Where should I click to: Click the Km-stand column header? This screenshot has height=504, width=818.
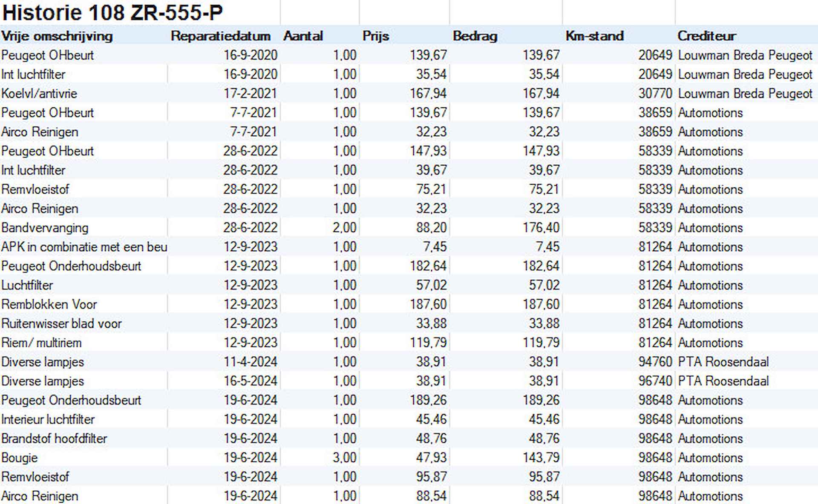tap(595, 36)
